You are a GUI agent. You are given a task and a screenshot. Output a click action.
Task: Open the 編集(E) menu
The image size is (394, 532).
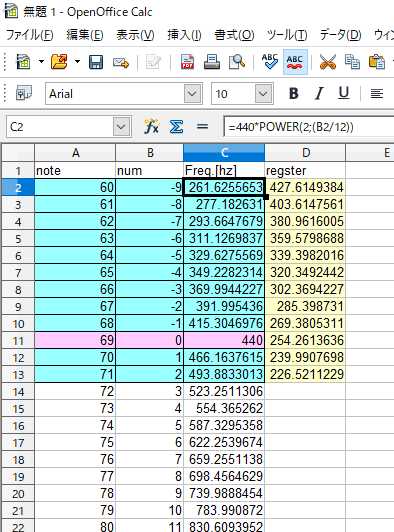tap(85, 35)
